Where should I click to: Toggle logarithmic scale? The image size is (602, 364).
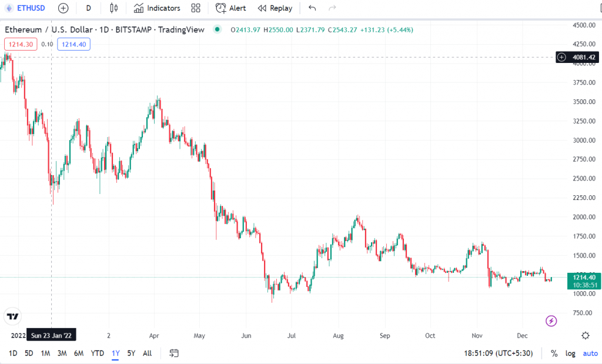tap(570, 353)
